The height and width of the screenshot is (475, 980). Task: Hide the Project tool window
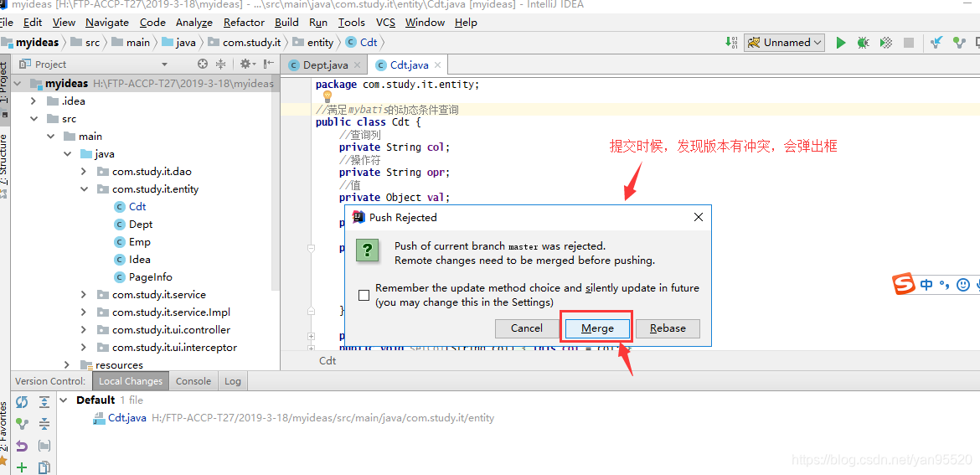click(269, 64)
